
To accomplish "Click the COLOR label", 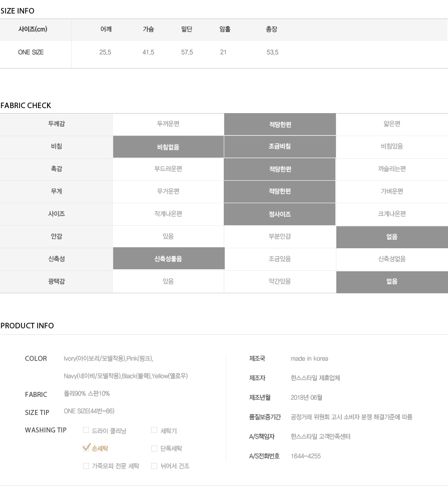I will pos(36,359).
